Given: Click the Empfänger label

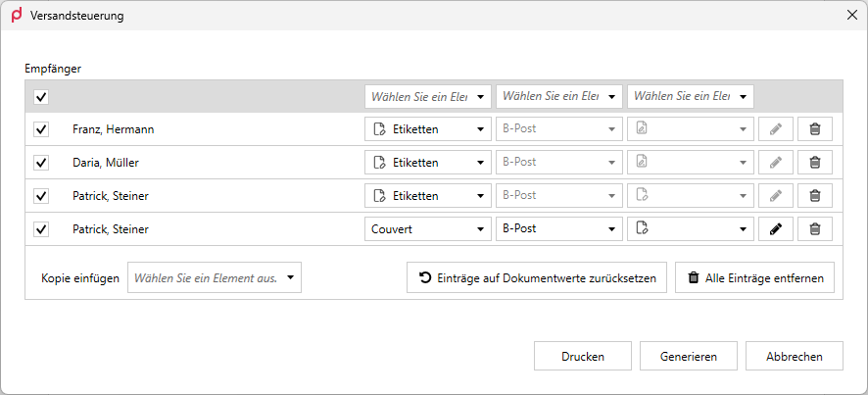Looking at the screenshot, I should coord(53,70).
